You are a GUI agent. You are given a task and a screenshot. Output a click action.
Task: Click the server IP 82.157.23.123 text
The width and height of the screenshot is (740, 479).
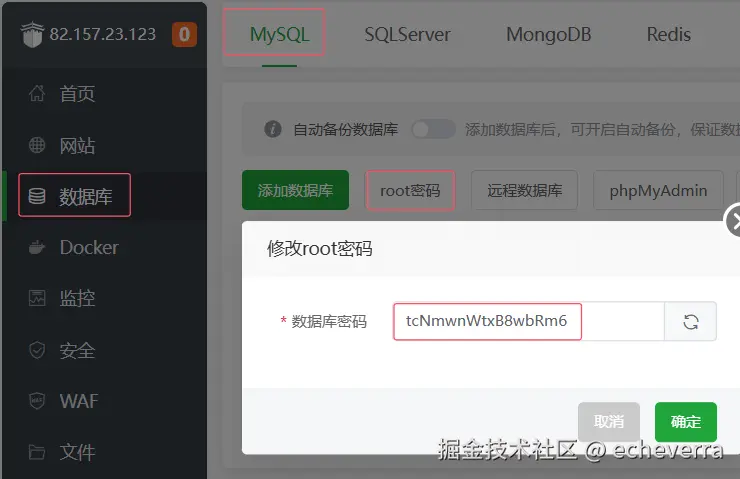(102, 34)
